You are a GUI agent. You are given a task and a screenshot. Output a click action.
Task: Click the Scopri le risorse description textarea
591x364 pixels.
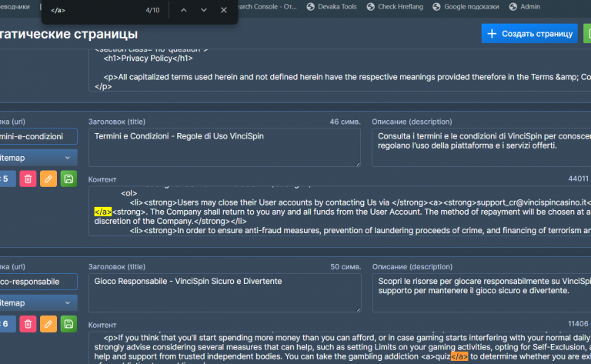[482, 292]
